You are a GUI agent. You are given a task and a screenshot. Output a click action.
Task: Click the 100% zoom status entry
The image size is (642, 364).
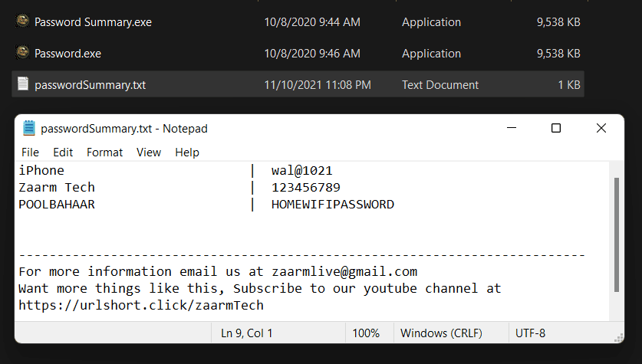[x=366, y=333]
